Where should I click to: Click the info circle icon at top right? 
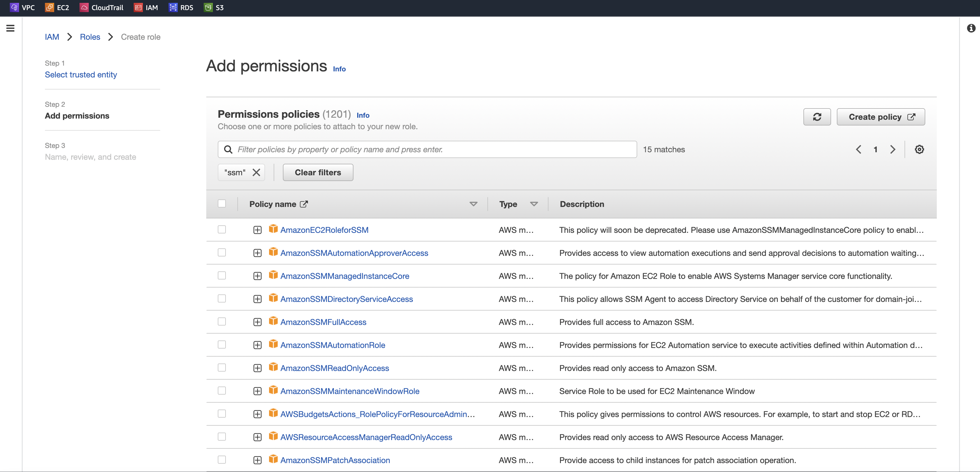tap(971, 28)
